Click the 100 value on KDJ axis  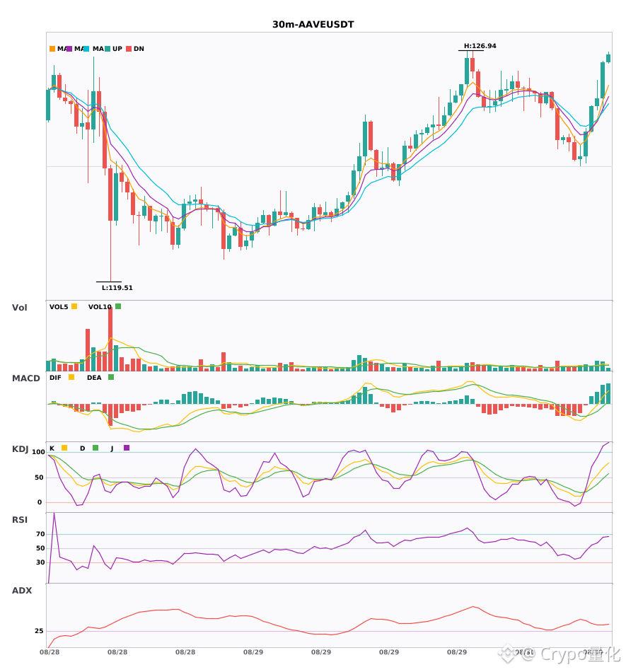39,452
